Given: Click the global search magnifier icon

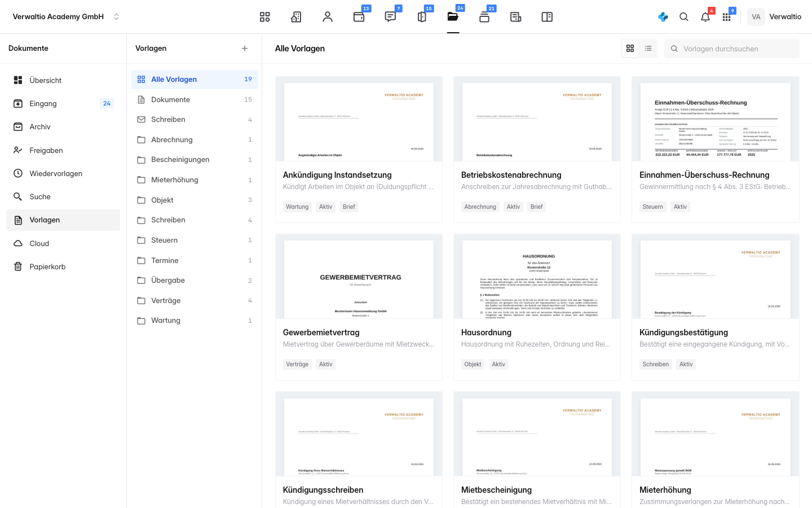Looking at the screenshot, I should (x=684, y=17).
